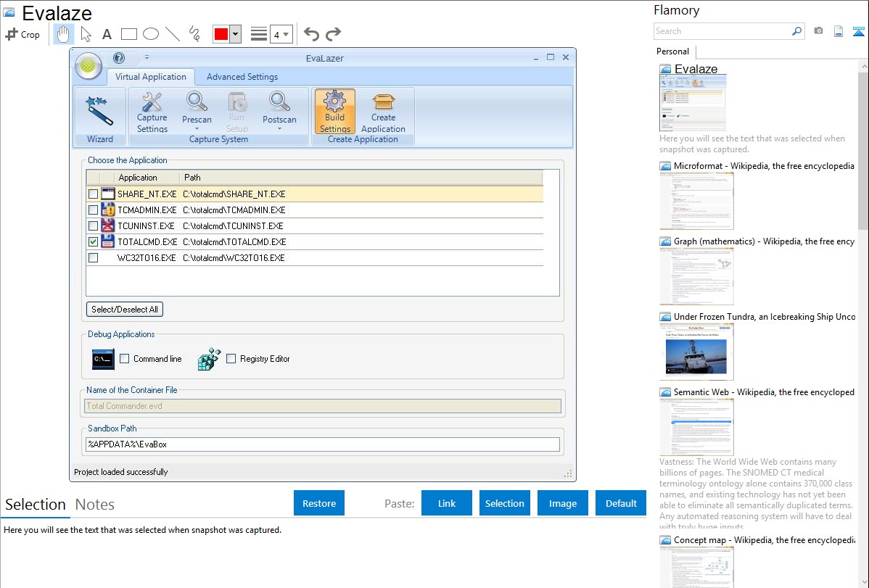
Task: Click the paste Link button
Action: tap(447, 503)
